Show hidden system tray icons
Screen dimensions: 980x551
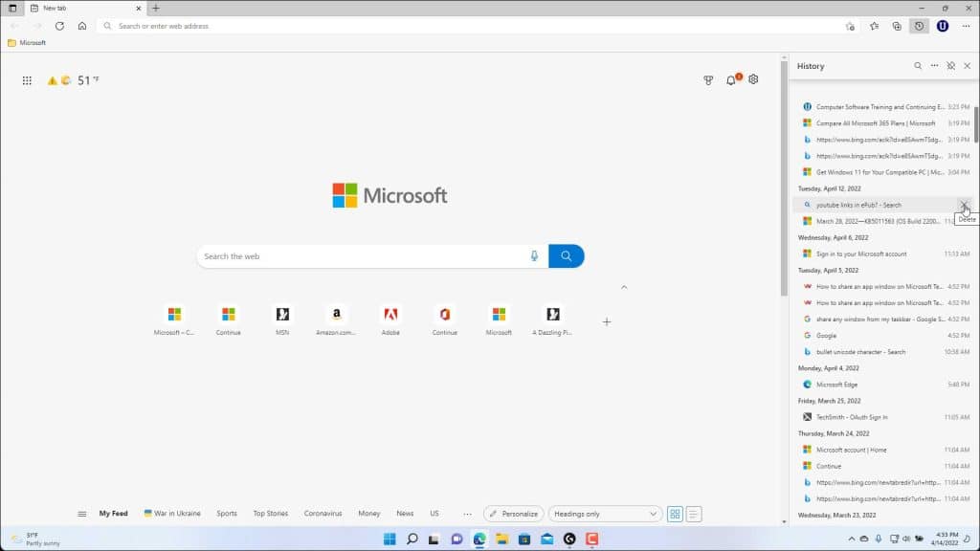pos(851,540)
